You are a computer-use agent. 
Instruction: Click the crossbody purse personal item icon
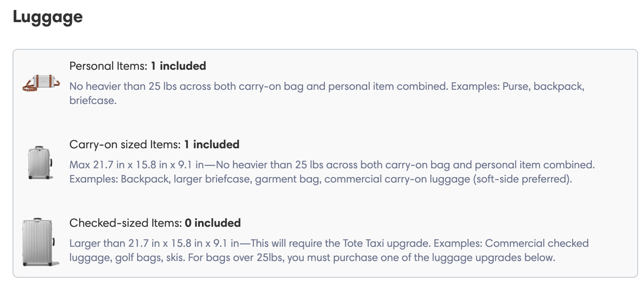click(41, 82)
